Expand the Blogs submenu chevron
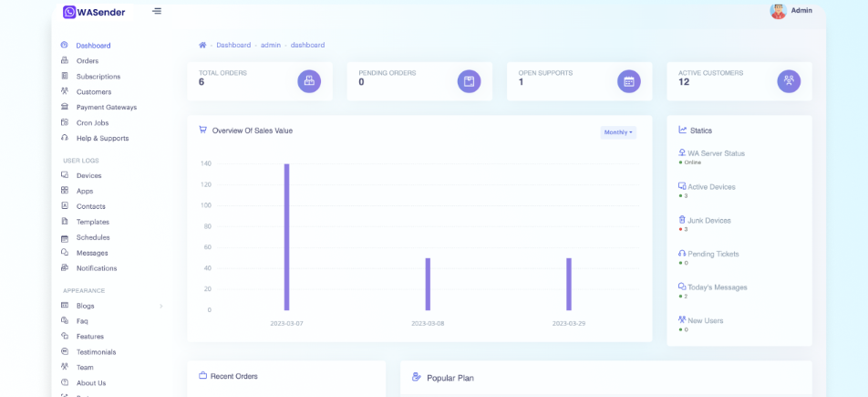The height and width of the screenshot is (397, 868). tap(161, 306)
